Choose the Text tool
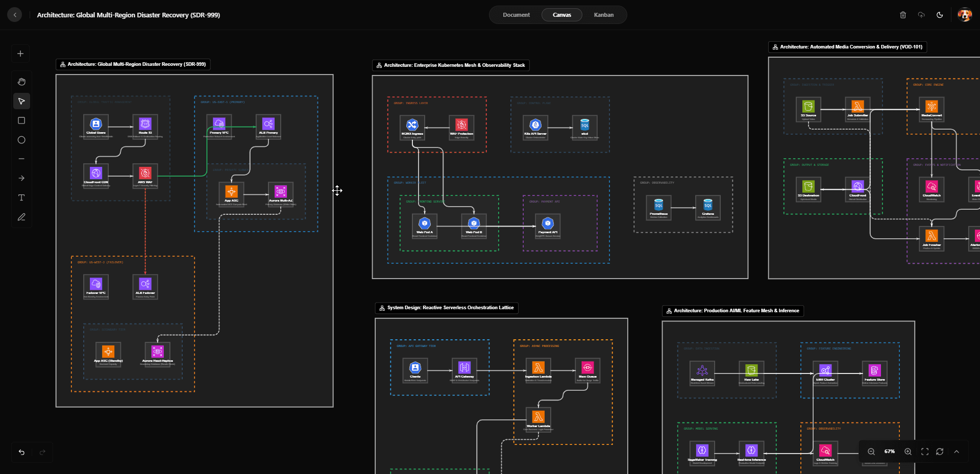 click(21, 197)
